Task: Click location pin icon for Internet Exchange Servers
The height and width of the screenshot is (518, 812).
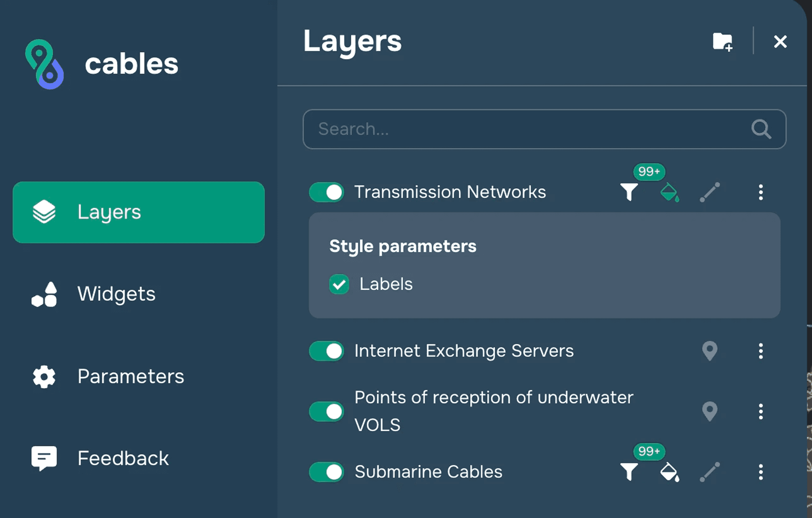Action: 710,351
